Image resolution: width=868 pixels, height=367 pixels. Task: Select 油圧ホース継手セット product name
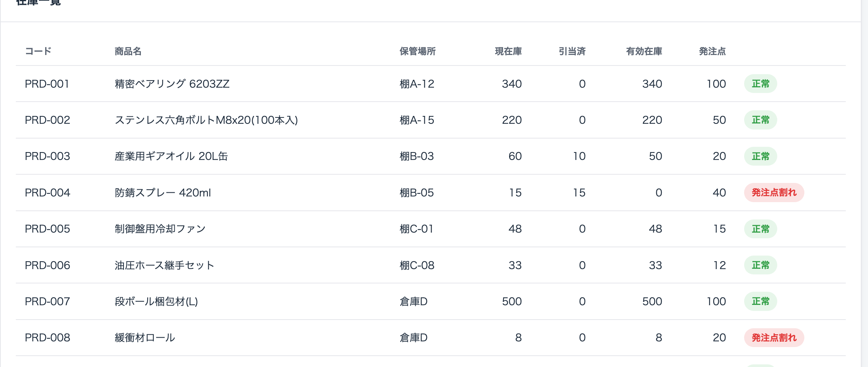pos(164,265)
